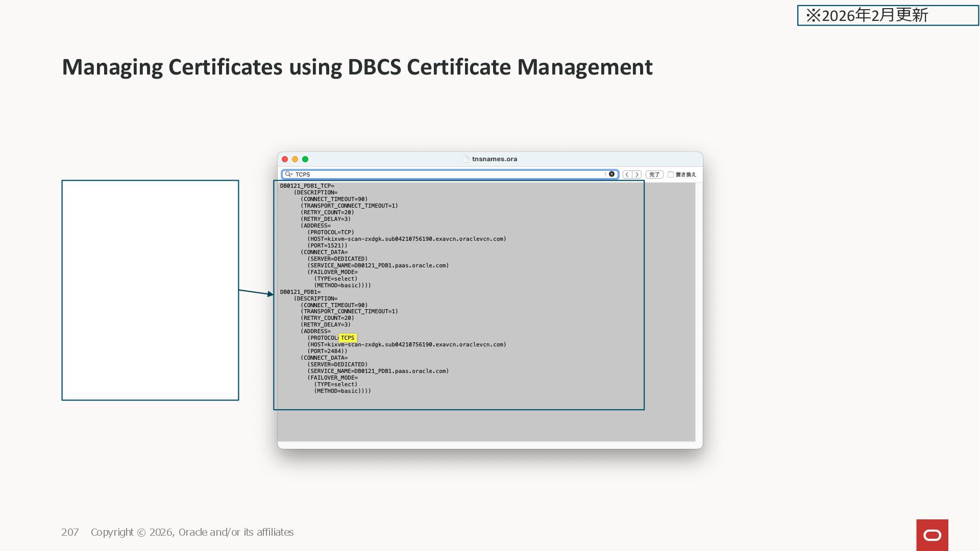Click the 完了 done button
Image resolution: width=980 pixels, height=551 pixels.
(654, 174)
